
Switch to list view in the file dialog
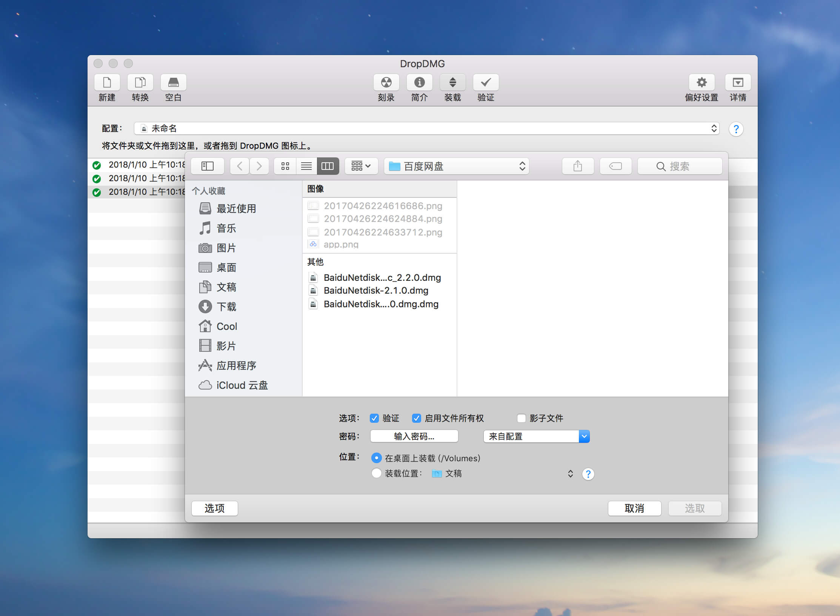(306, 166)
